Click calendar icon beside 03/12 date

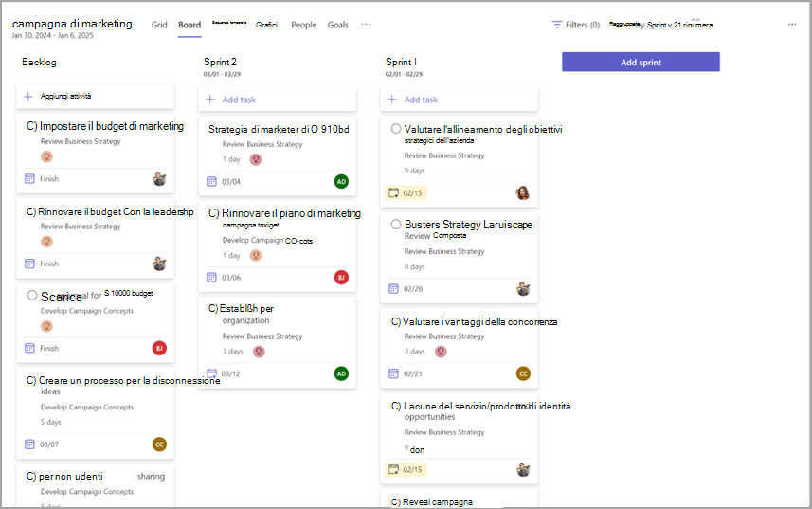point(211,373)
